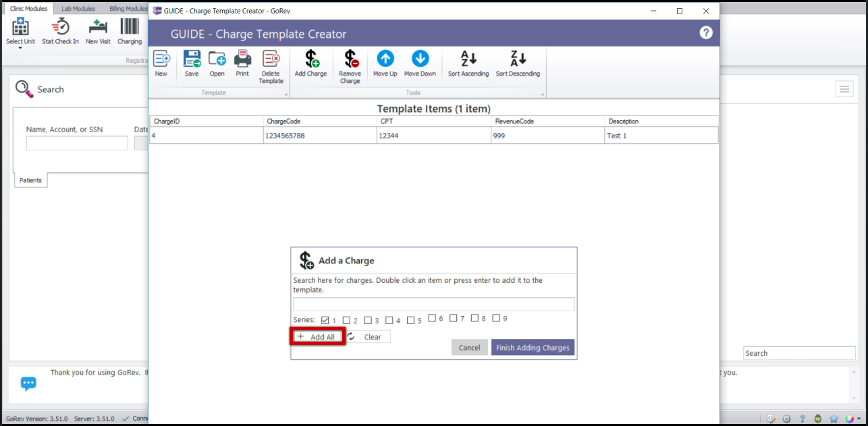This screenshot has width=868, height=426.
Task: Tick the Series 9 checkbox
Action: pos(496,318)
